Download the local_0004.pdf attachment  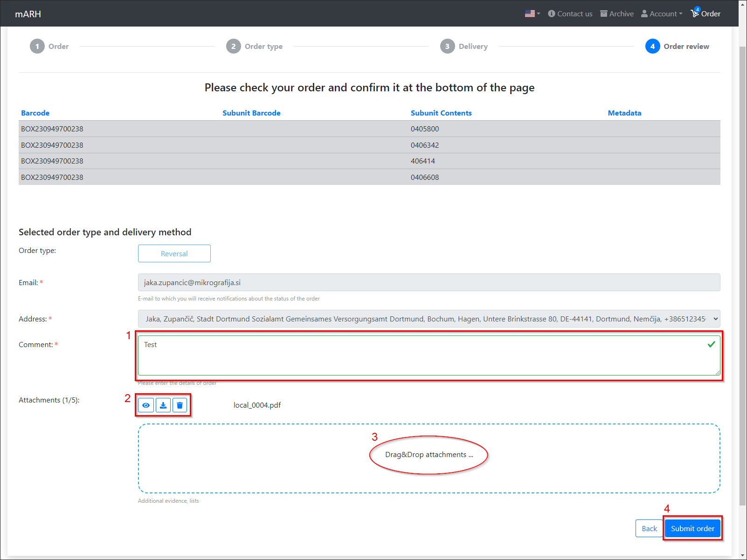163,405
